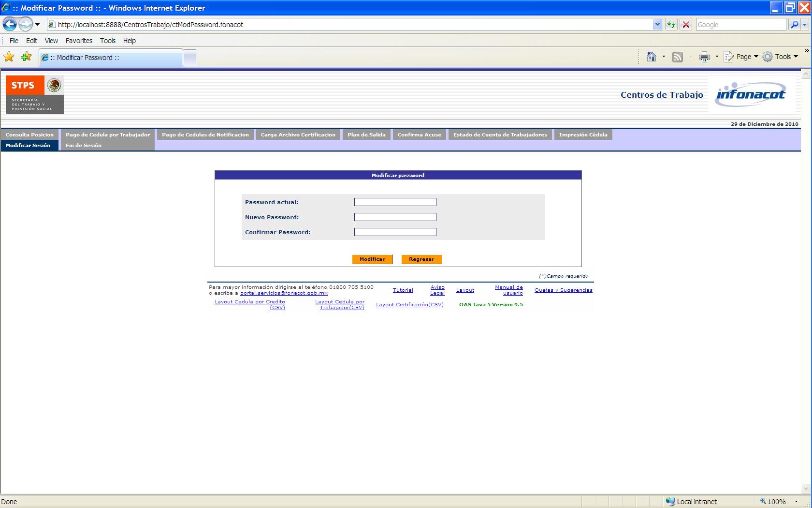Click the browser Back arrow button
Screen dimensions: 812x508
(x=10, y=24)
